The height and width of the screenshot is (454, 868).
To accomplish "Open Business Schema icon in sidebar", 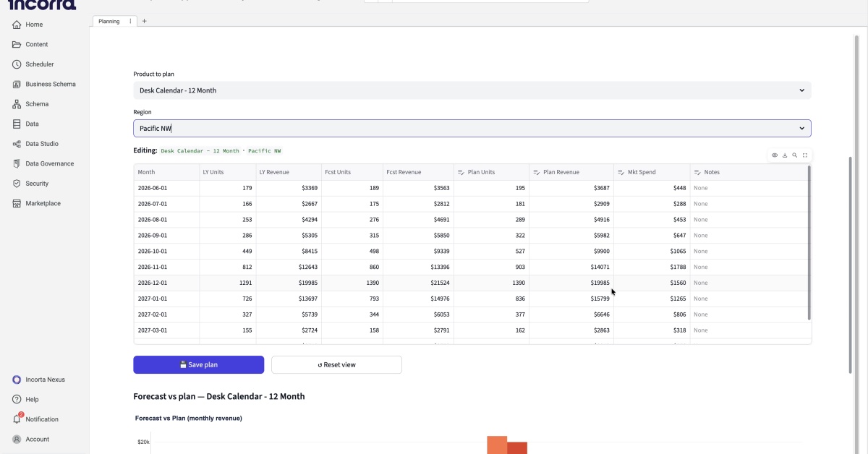I will pos(17,84).
